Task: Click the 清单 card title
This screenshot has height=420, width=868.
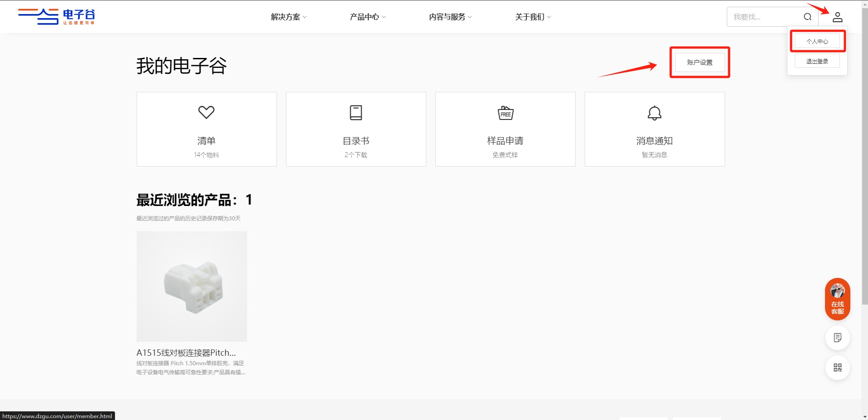Action: 206,141
